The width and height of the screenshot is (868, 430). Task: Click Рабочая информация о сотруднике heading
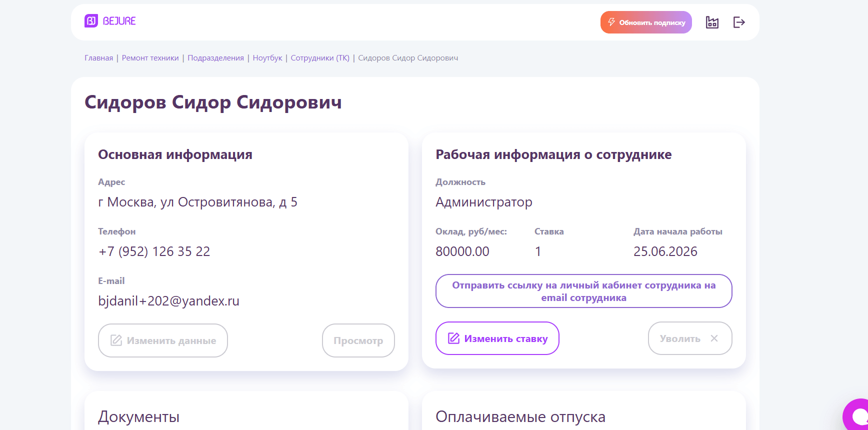[x=553, y=154]
